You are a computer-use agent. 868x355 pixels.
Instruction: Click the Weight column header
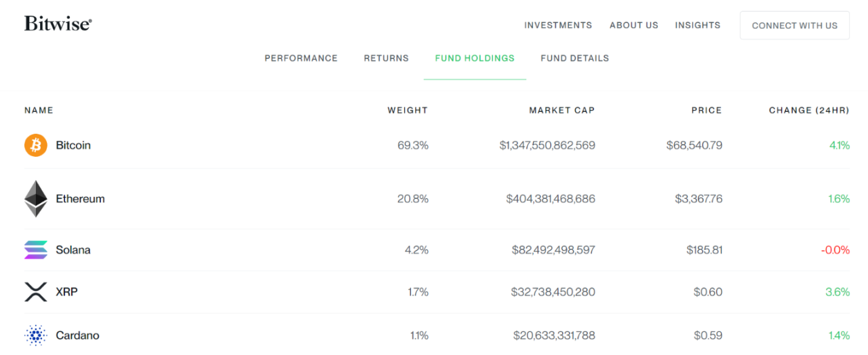point(408,110)
